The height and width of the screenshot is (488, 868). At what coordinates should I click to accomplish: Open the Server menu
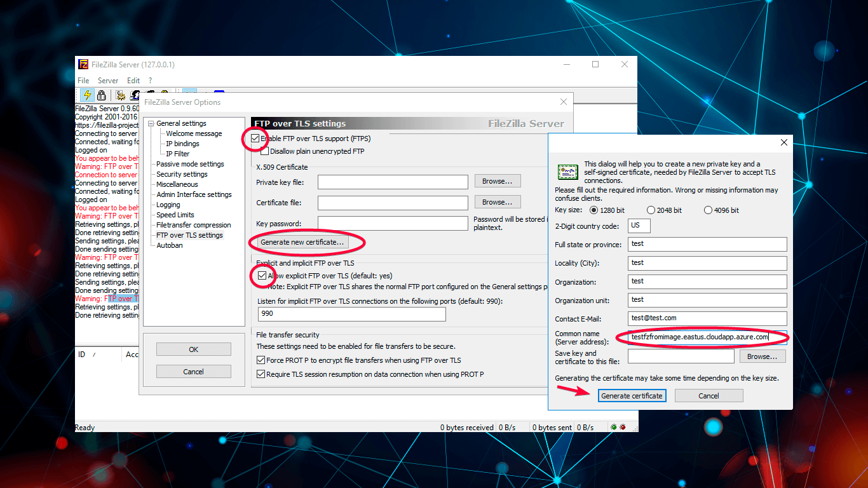click(x=107, y=80)
